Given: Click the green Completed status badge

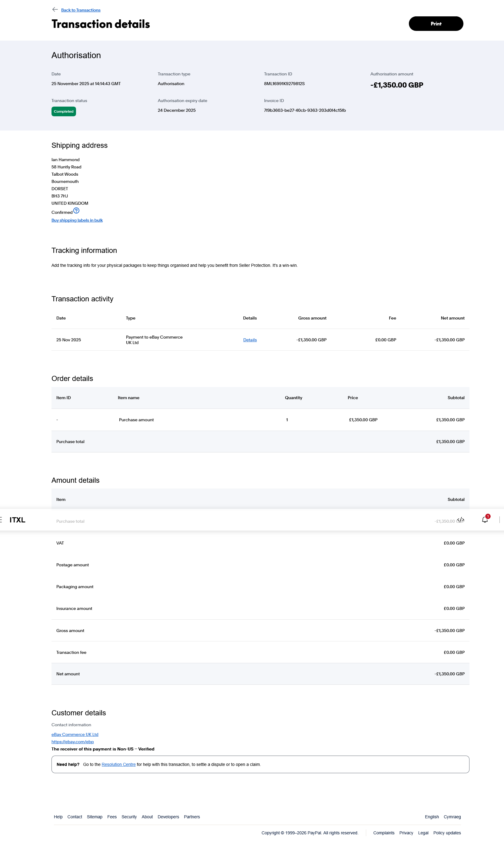Looking at the screenshot, I should tap(64, 111).
